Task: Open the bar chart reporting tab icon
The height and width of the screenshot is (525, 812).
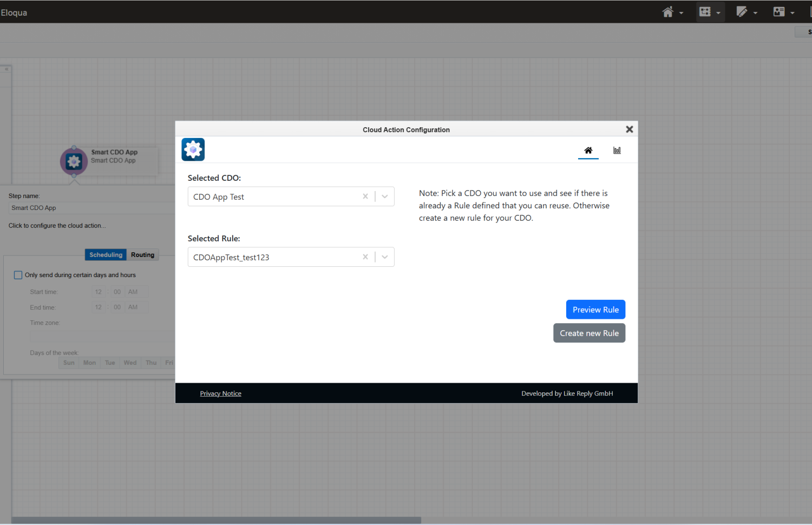Action: pos(617,150)
